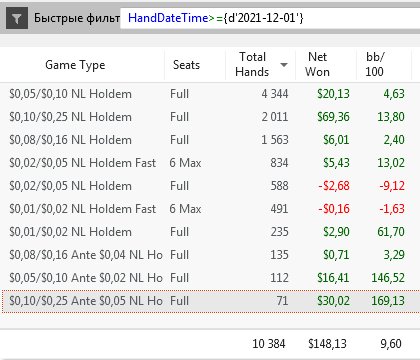
Task: Click the -$2,68 net won value
Action: click(x=334, y=186)
